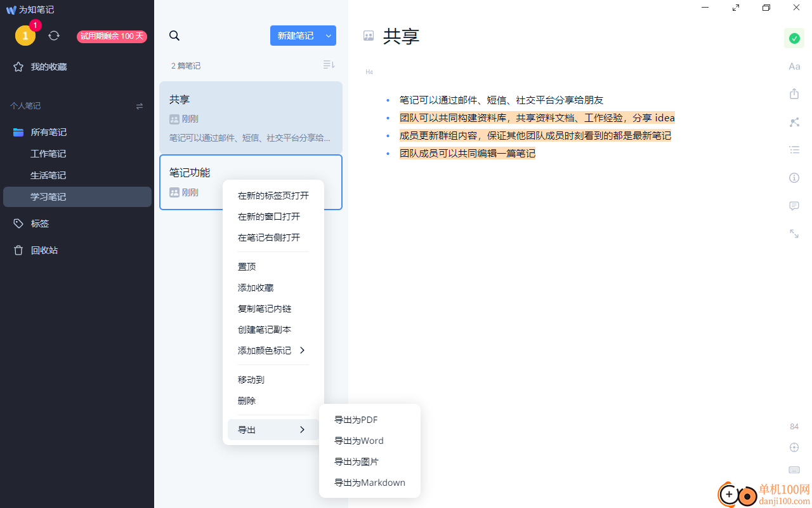
Task: Choose 在新的标签页打开 from context menu
Action: 273,196
